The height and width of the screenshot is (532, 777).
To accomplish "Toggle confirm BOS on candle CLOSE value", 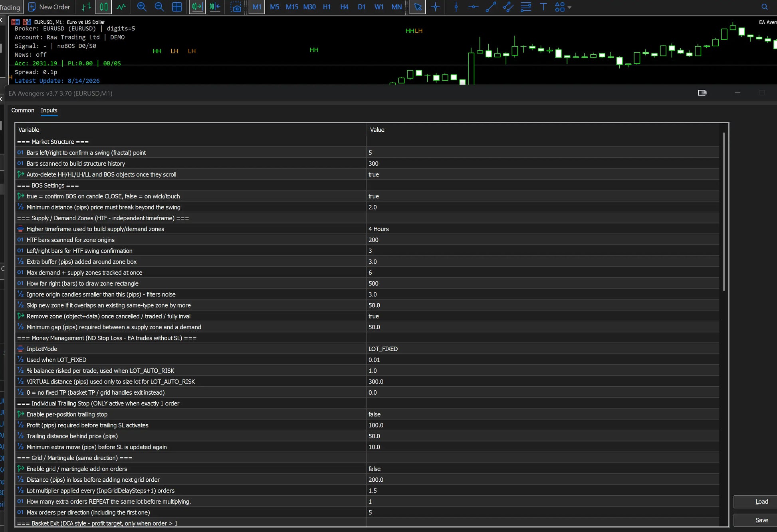I will pyautogui.click(x=543, y=196).
